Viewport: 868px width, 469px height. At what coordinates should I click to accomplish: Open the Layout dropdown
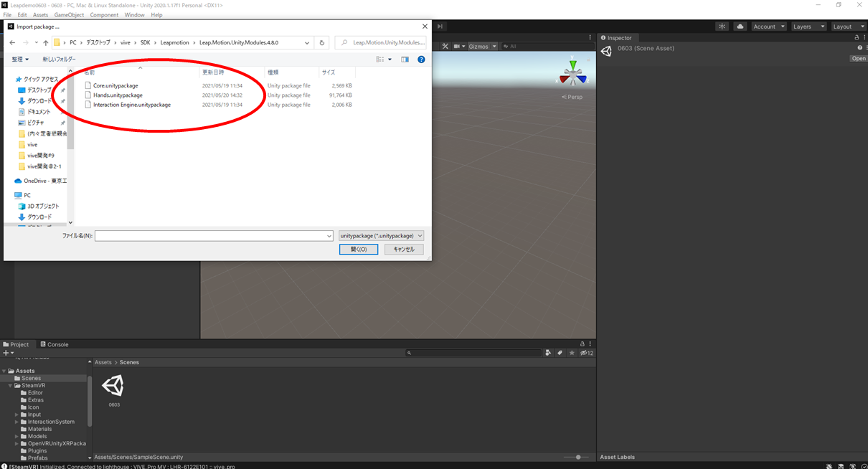(847, 27)
